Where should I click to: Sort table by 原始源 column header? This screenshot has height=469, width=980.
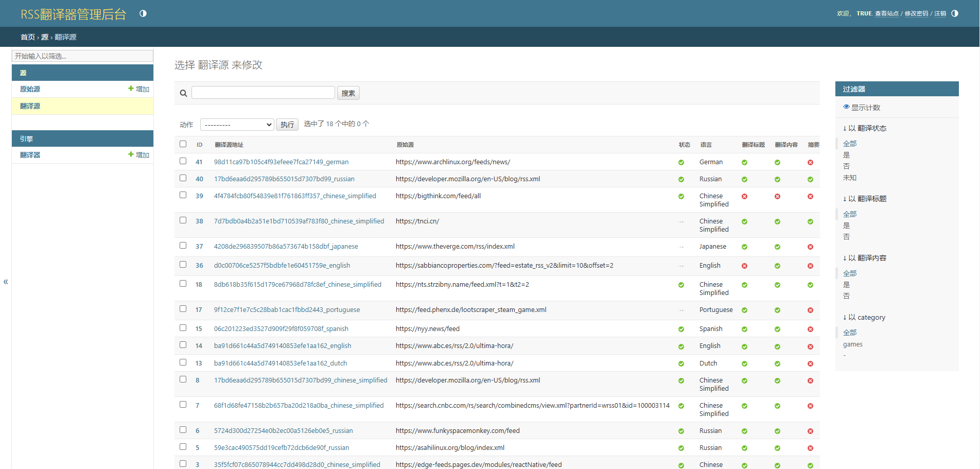(x=405, y=145)
